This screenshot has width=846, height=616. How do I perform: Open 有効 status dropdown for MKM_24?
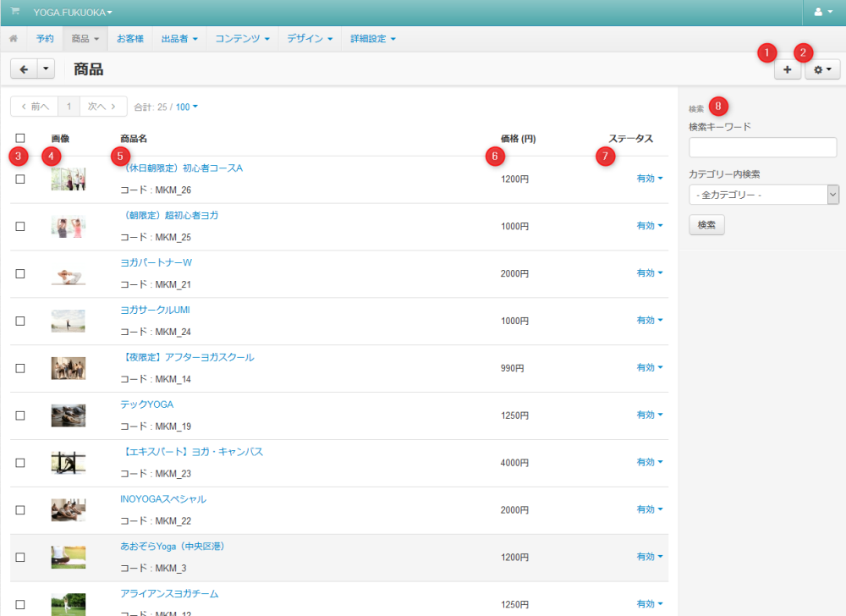click(650, 321)
